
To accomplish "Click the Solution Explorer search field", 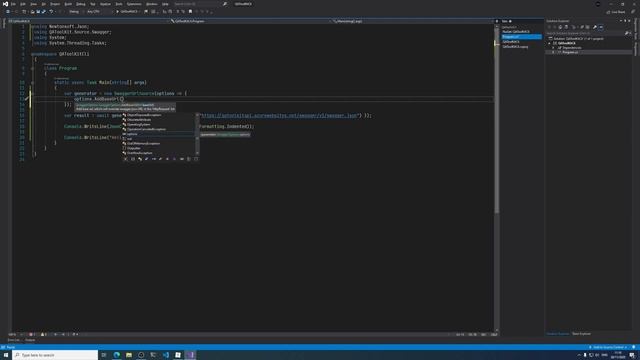I will (586, 33).
